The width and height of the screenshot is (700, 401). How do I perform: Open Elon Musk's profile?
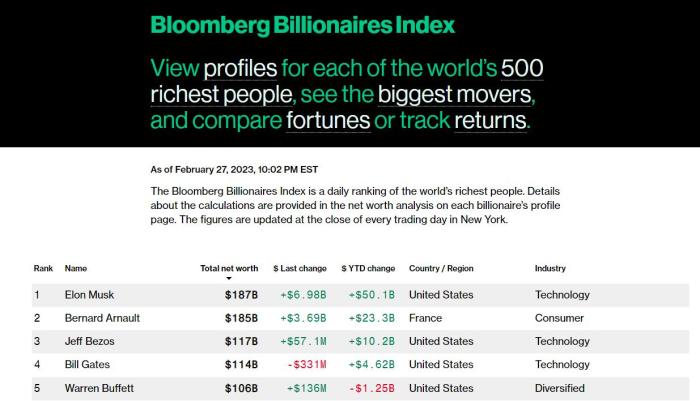90,295
